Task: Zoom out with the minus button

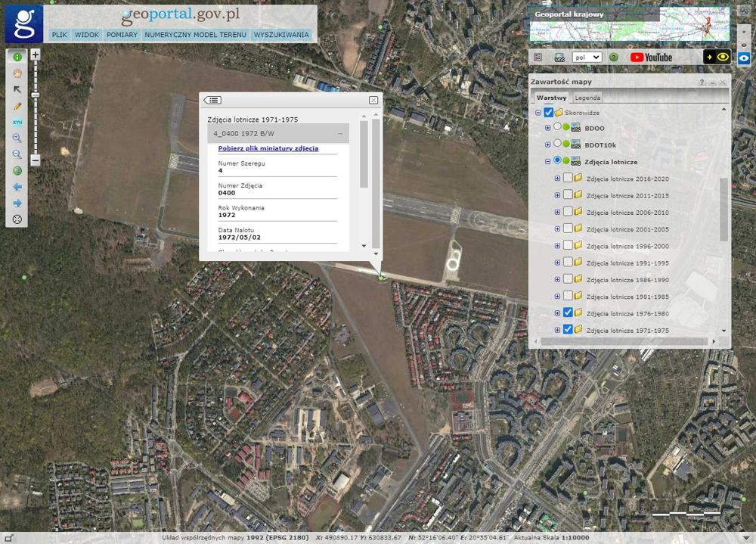Action: tap(36, 160)
